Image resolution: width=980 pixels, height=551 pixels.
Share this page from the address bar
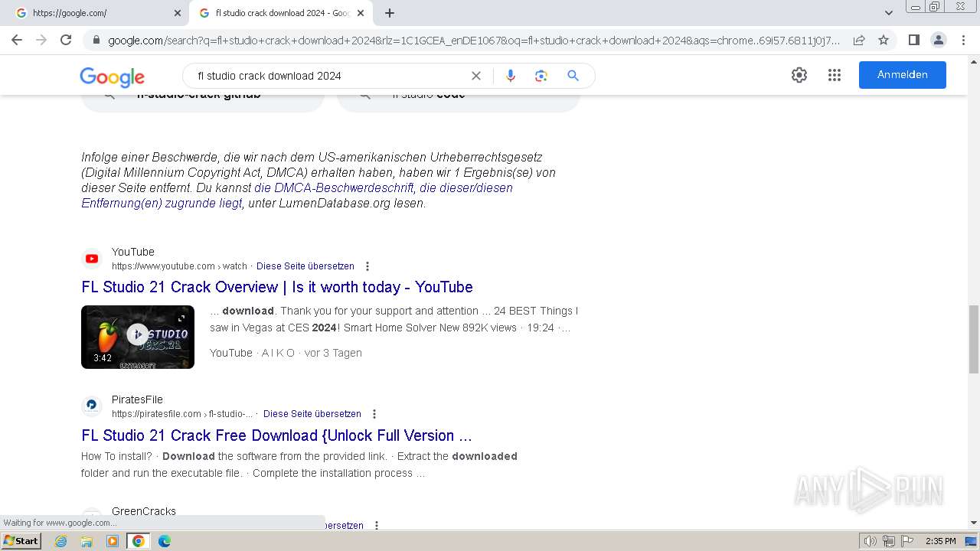[x=859, y=40]
